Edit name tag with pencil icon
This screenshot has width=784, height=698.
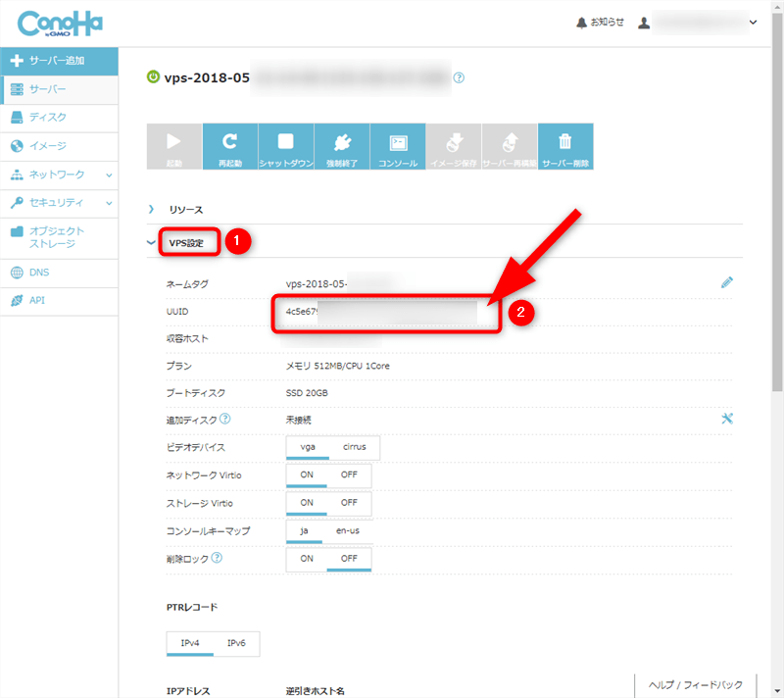tap(726, 282)
